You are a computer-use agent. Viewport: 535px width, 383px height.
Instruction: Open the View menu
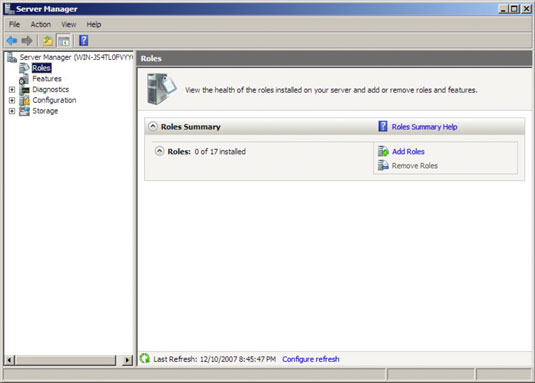click(x=69, y=25)
